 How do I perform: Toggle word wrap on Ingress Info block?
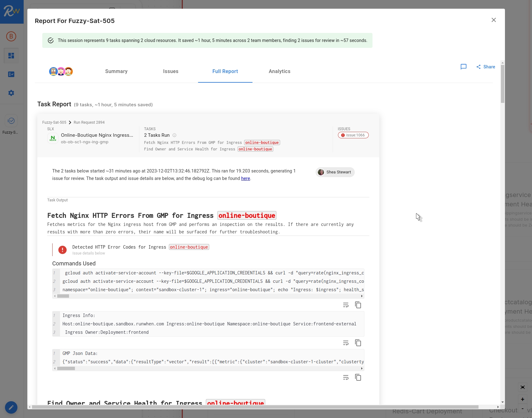coord(345,343)
